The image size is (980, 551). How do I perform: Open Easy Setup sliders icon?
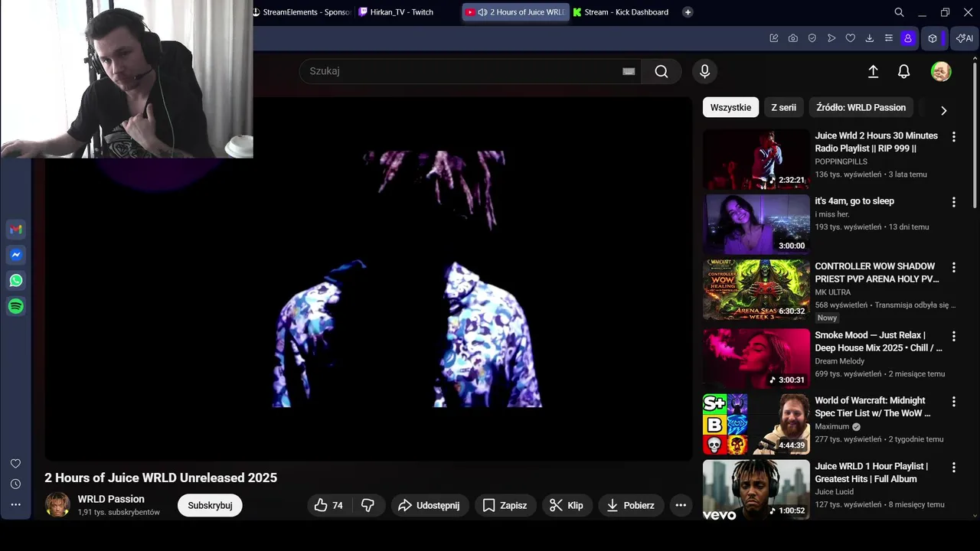[889, 38]
